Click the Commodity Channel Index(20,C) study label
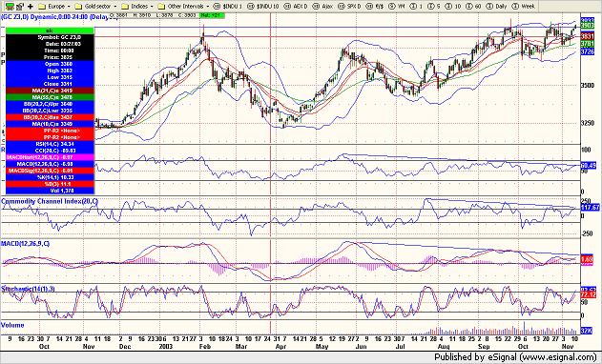This screenshot has height=364, width=602. pos(50,201)
